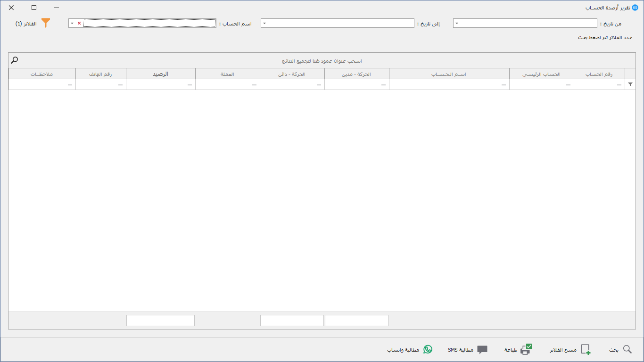Open filter operator for الرصيد column
The height and width of the screenshot is (362, 644).
(190, 84)
